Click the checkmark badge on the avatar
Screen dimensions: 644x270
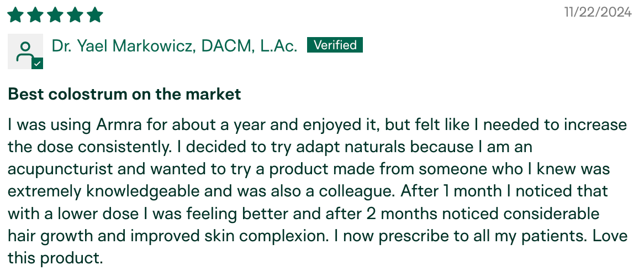pyautogui.click(x=37, y=64)
